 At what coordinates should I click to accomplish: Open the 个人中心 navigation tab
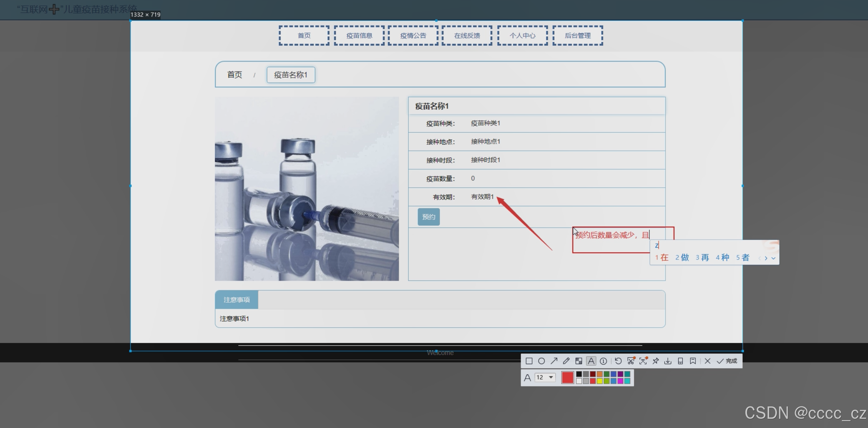[x=523, y=36]
